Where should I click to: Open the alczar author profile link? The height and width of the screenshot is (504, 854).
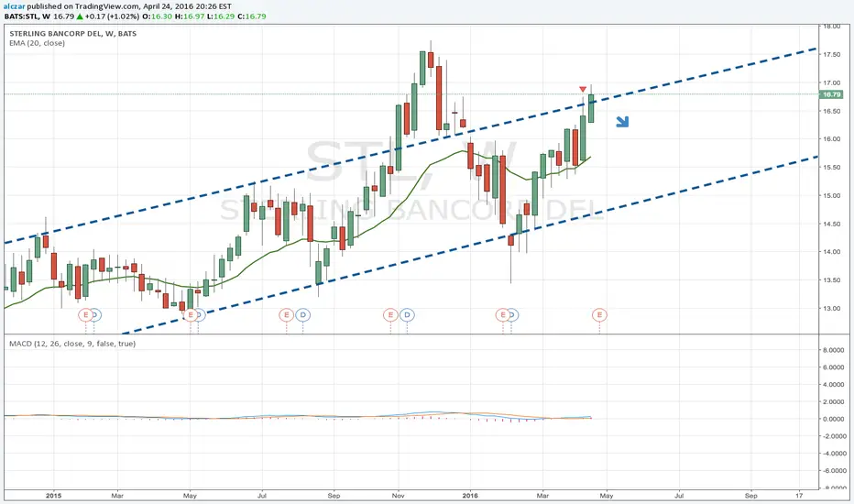[14, 6]
